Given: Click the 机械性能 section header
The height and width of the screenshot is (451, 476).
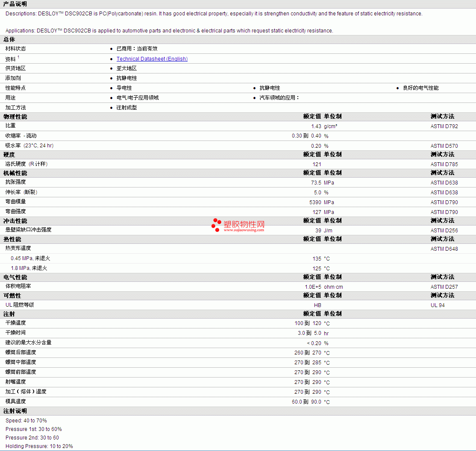Looking at the screenshot, I should coord(15,173).
